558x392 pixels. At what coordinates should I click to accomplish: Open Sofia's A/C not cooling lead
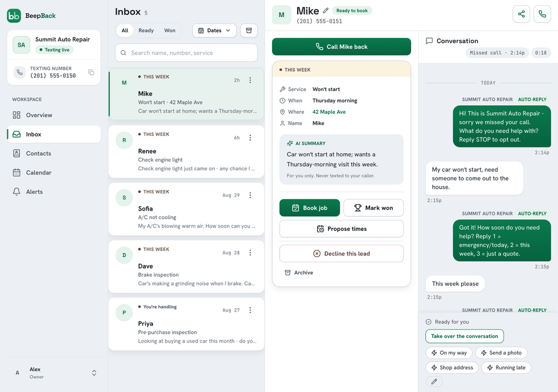[x=186, y=209]
